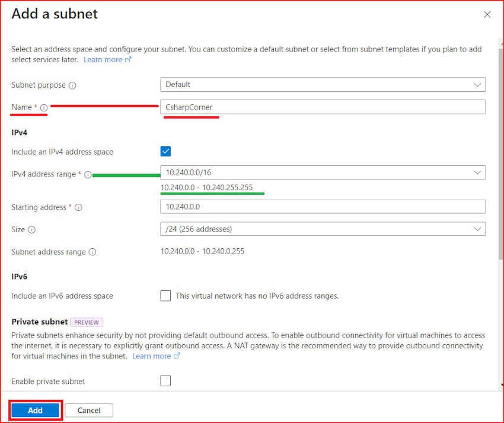Click the text 10.240.0.0 - 10.240.255.255

(x=207, y=188)
